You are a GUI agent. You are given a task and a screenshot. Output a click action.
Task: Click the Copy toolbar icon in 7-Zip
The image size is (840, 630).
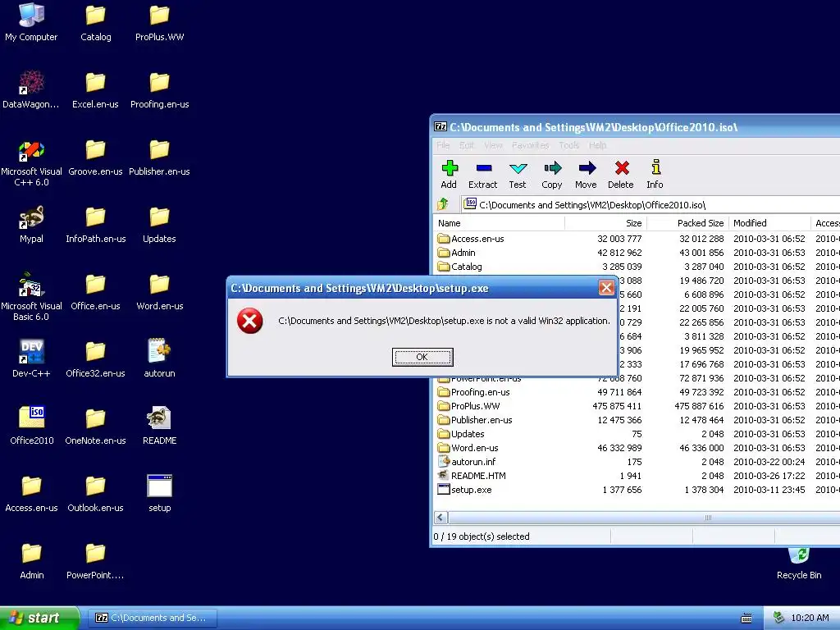551,175
